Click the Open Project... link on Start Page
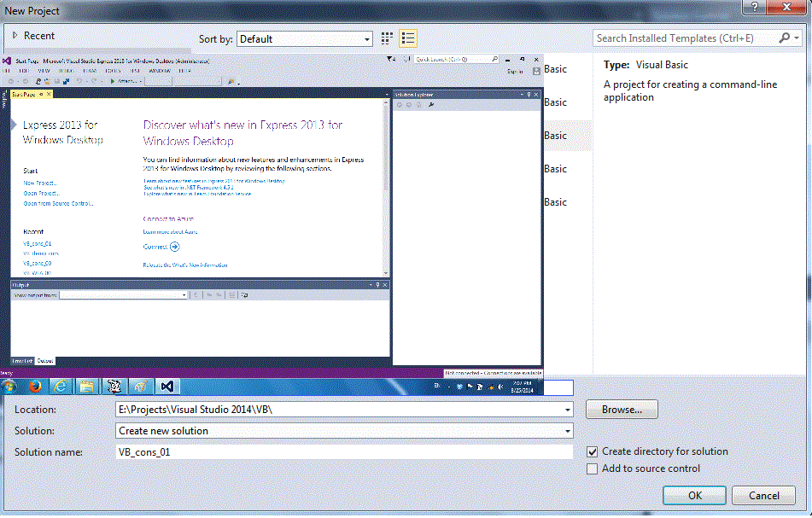 point(42,194)
